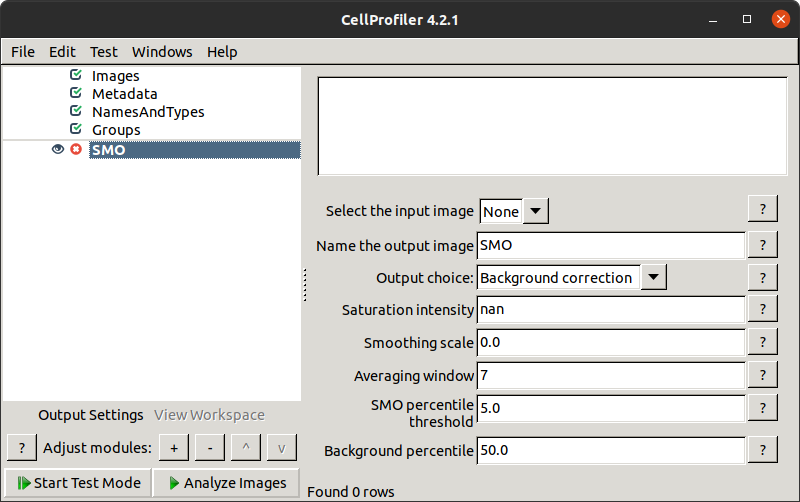Click the Background percentile field
Screen dimensions: 800x502
coord(611,450)
